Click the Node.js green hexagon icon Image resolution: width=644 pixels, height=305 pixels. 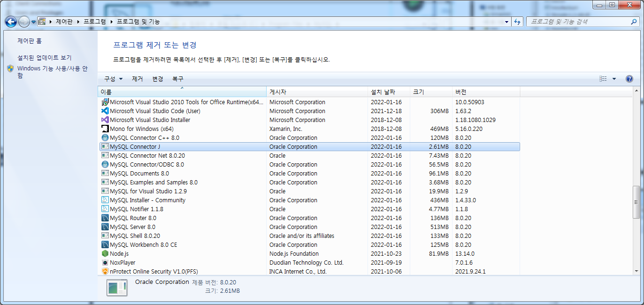[105, 254]
